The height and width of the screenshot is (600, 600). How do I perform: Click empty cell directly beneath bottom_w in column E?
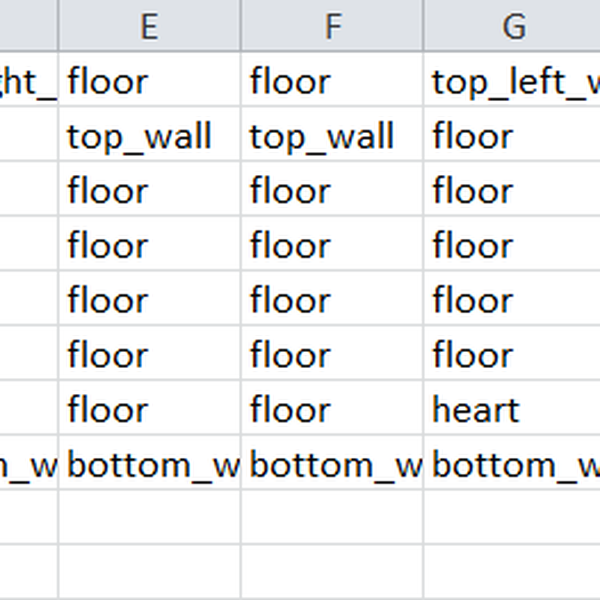(149, 519)
